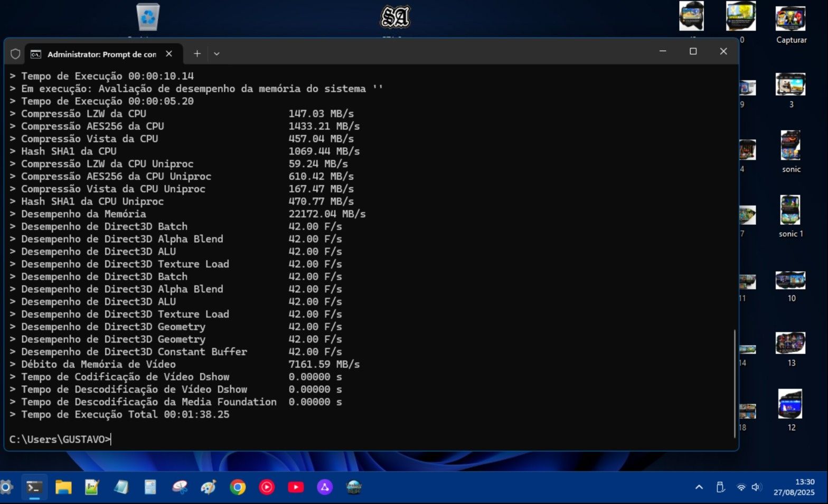Open File Explorer from the taskbar
The image size is (828, 504).
click(63, 487)
